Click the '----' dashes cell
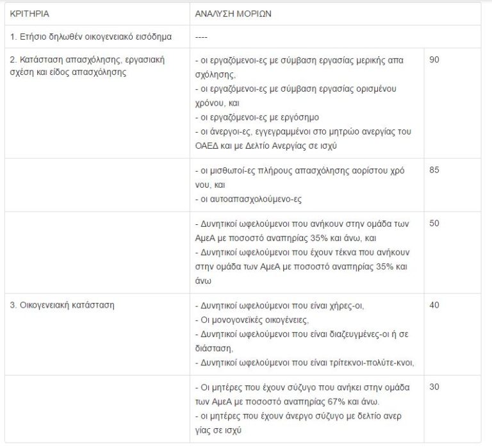492x448 pixels. tap(201, 37)
